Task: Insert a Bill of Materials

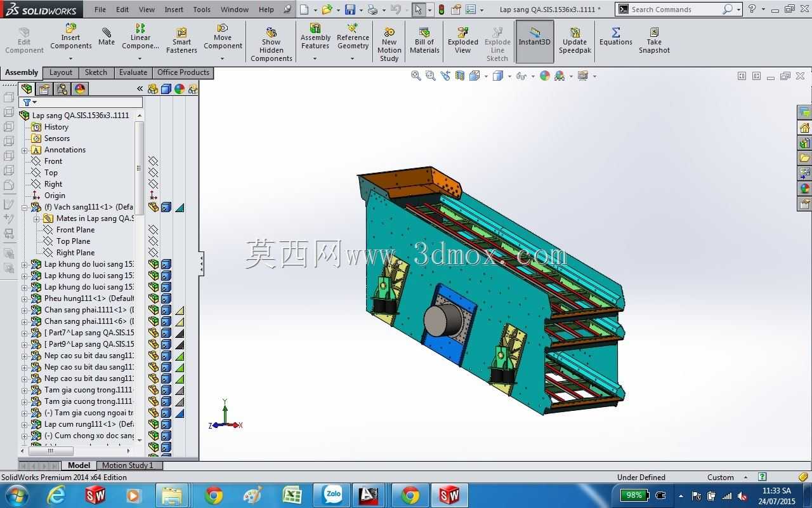Action: pyautogui.click(x=424, y=41)
